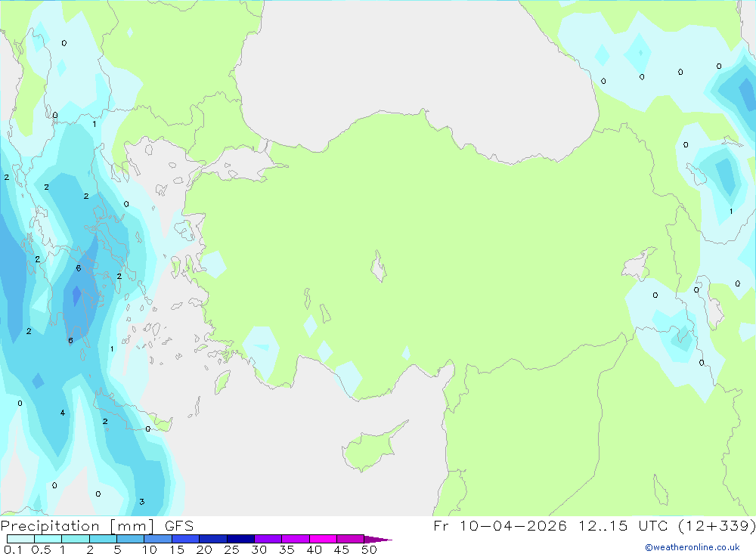Select the 1–2 mm legend color swatch
Image resolution: width=756 pixels, height=554 pixels.
76,539
